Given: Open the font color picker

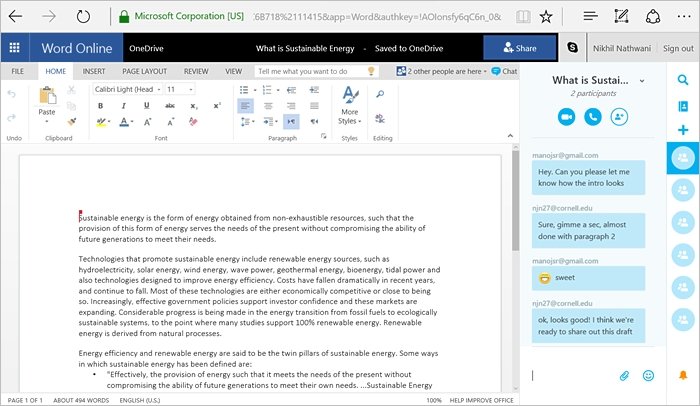Looking at the screenshot, I should [x=127, y=121].
